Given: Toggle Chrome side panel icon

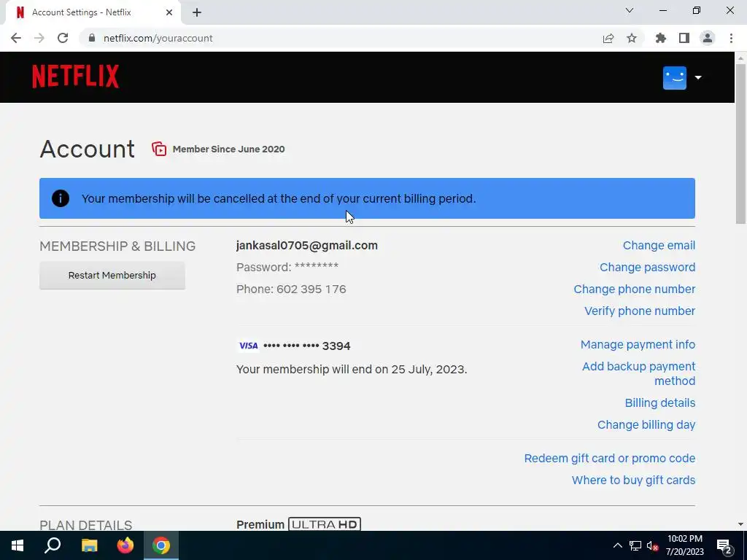Looking at the screenshot, I should tap(684, 38).
